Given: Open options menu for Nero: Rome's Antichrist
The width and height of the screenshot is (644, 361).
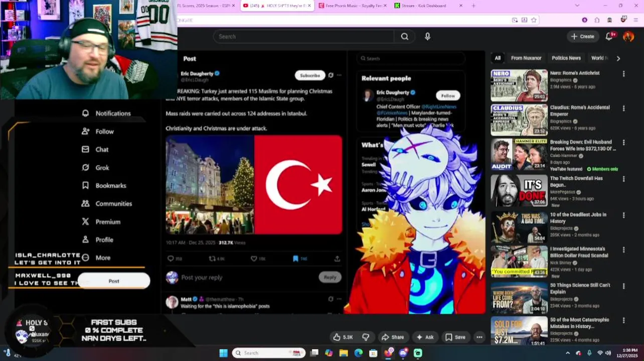Looking at the screenshot, I should [623, 74].
